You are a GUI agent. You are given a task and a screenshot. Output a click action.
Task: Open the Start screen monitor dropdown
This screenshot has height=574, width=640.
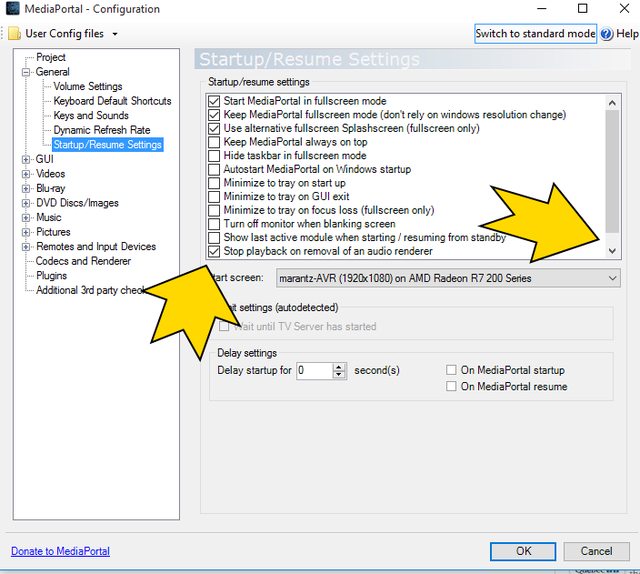(x=612, y=278)
